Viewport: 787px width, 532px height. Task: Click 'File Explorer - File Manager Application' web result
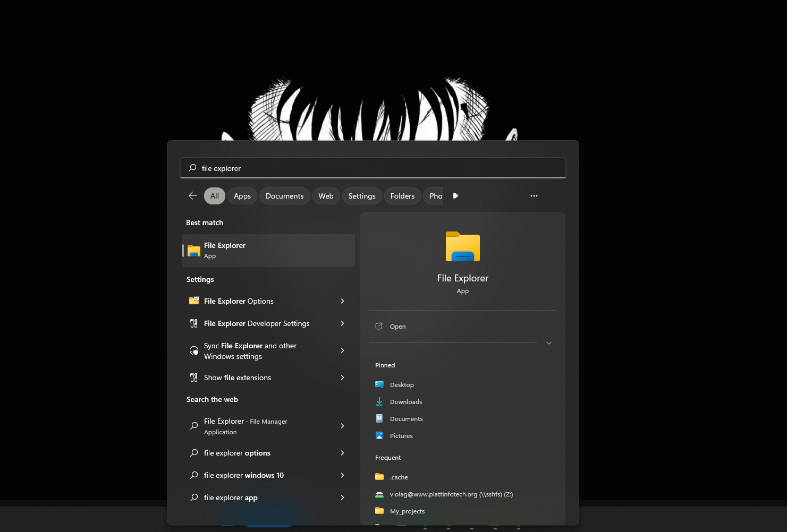coord(268,426)
